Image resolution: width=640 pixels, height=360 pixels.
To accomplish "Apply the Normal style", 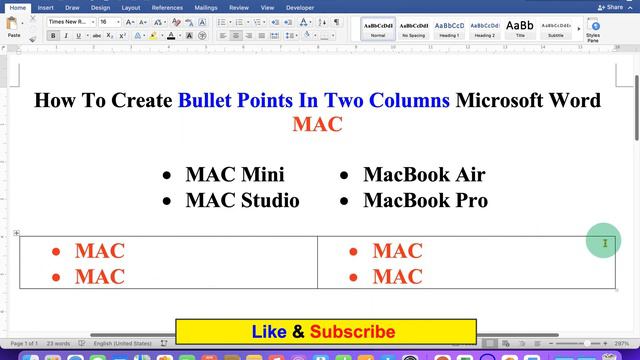I will (x=378, y=29).
